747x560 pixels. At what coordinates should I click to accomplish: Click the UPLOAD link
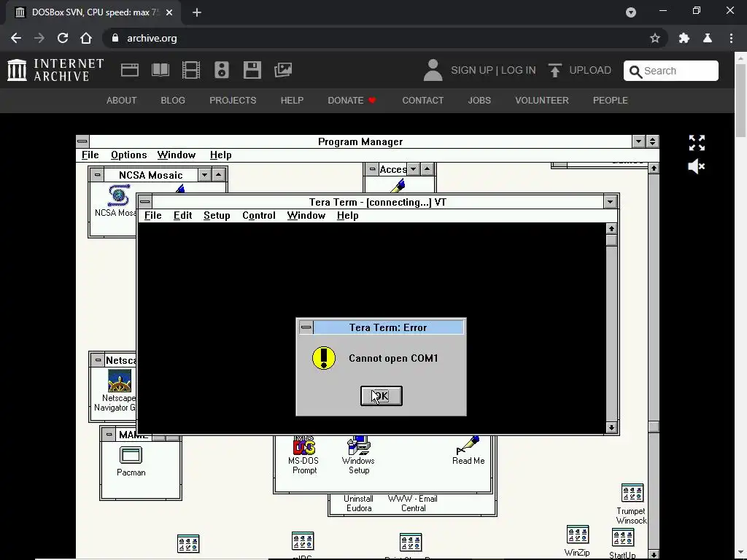tap(579, 71)
